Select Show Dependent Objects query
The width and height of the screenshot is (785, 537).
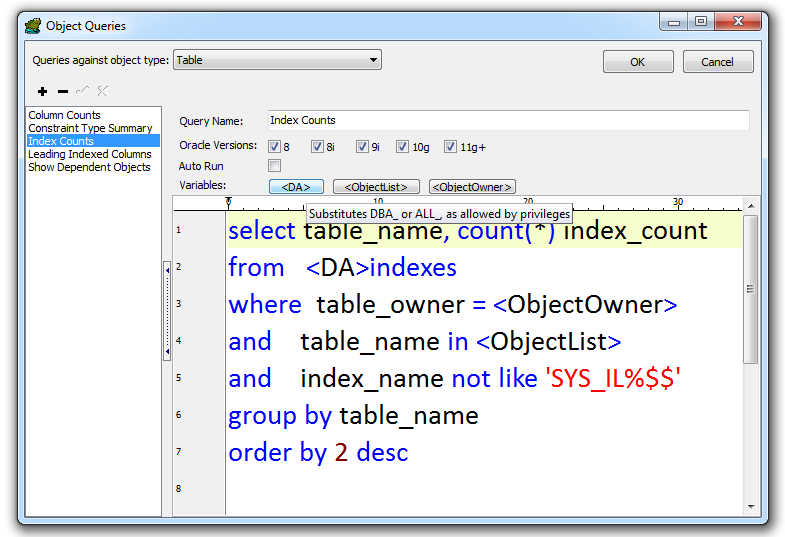tap(89, 167)
